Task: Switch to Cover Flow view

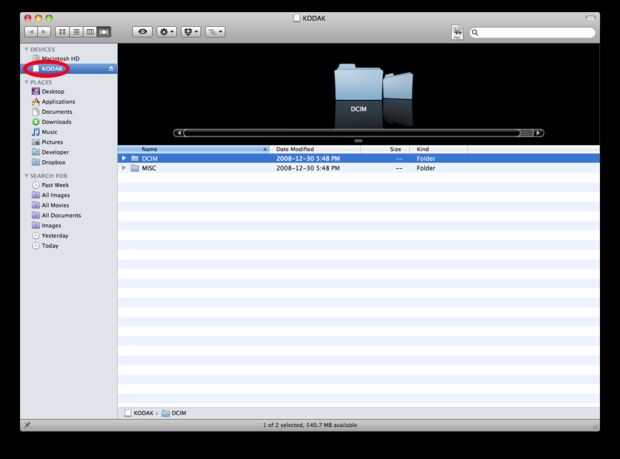Action: 104,32
